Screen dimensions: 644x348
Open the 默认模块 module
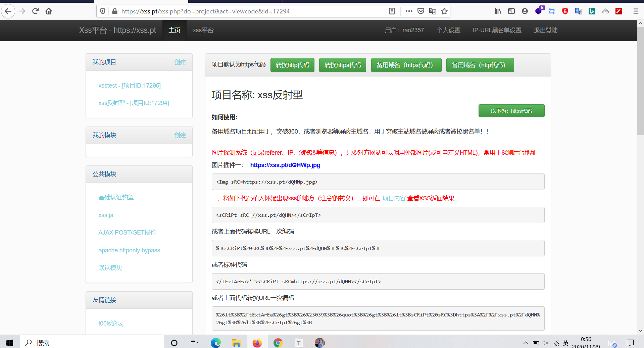pos(110,268)
